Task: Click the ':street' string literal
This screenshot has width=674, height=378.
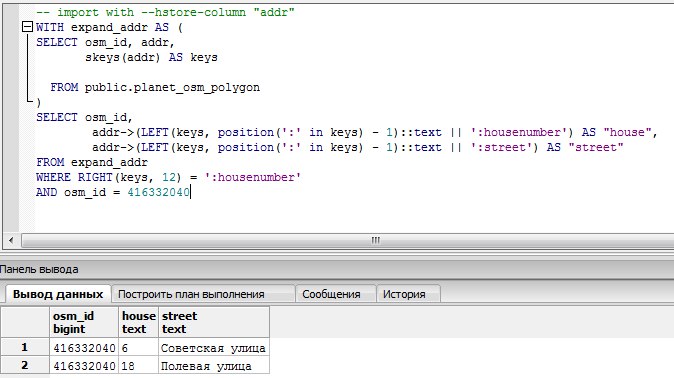Action: (501, 148)
